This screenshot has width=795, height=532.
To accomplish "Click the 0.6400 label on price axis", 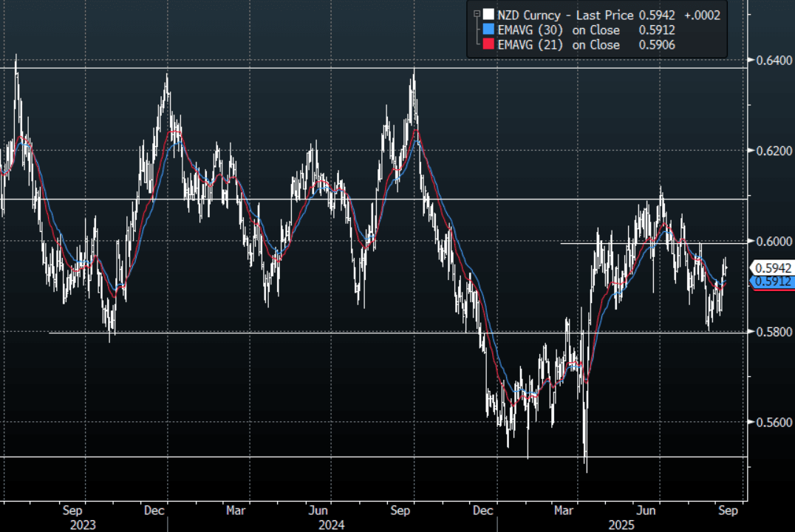I will [x=770, y=59].
